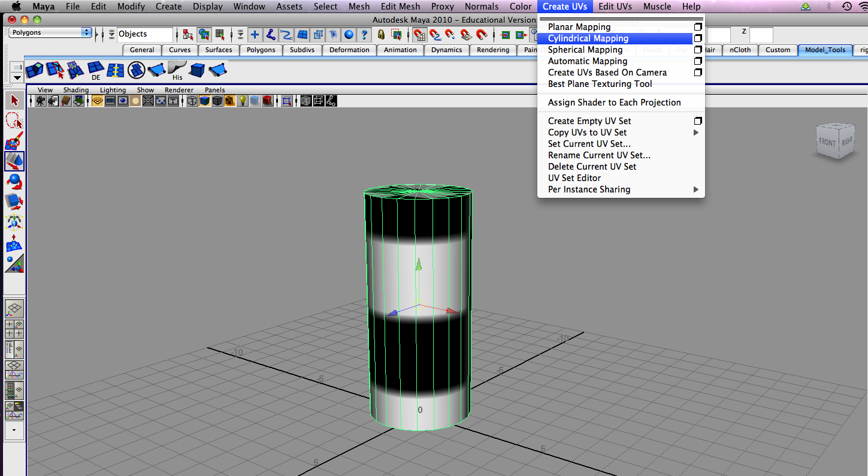Viewport: 868px width, 476px height.
Task: Click Assign Shader to Each Projection
Action: coord(614,102)
